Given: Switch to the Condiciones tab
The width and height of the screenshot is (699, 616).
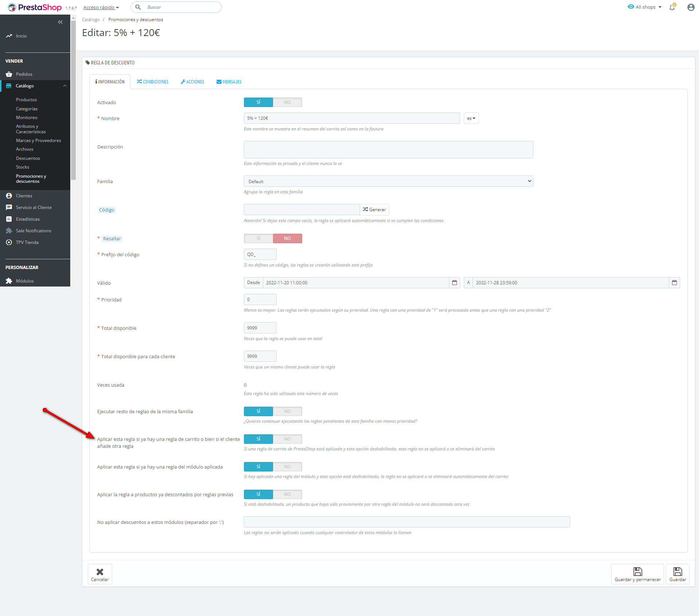Looking at the screenshot, I should pyautogui.click(x=153, y=82).
